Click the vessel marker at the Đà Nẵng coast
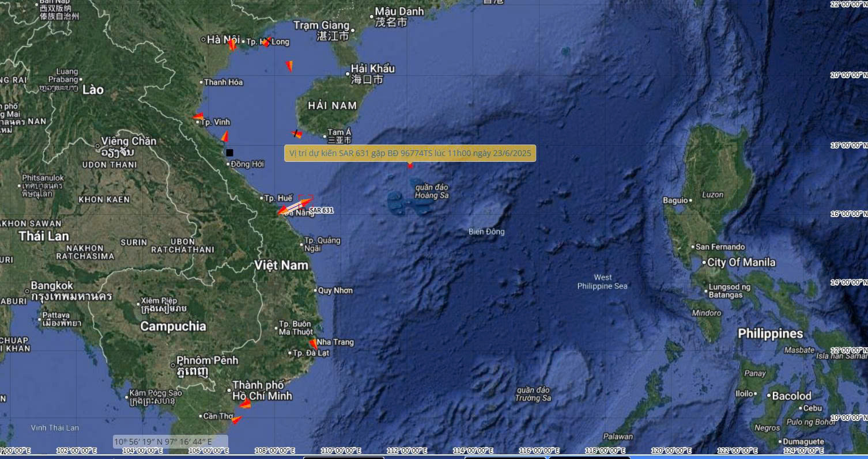The width and height of the screenshot is (868, 459). (x=282, y=211)
